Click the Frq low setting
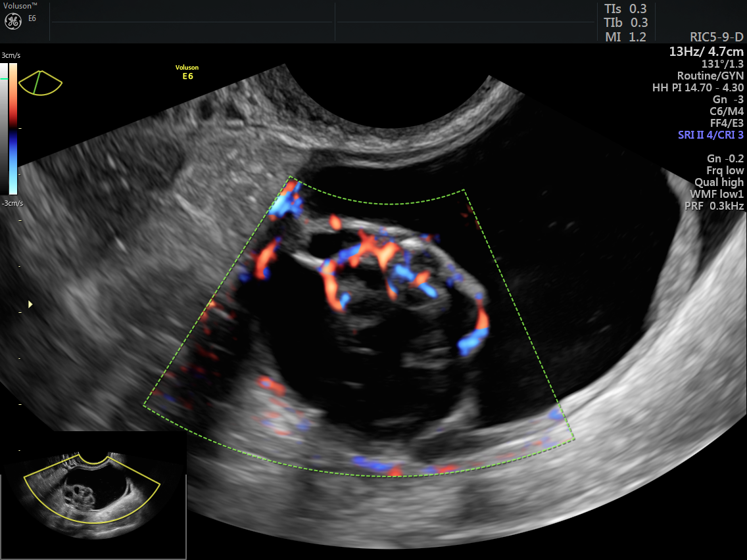This screenshot has height=560, width=747. [x=725, y=170]
